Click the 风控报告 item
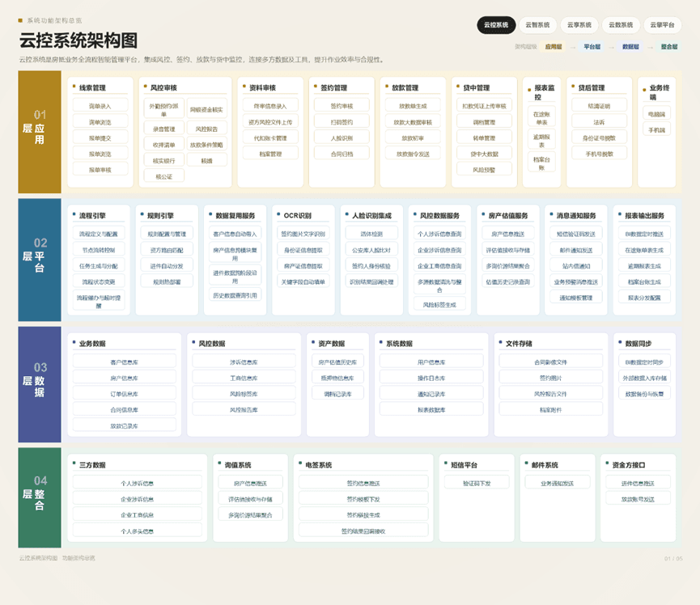Image resolution: width=700 pixels, height=605 pixels. click(206, 129)
